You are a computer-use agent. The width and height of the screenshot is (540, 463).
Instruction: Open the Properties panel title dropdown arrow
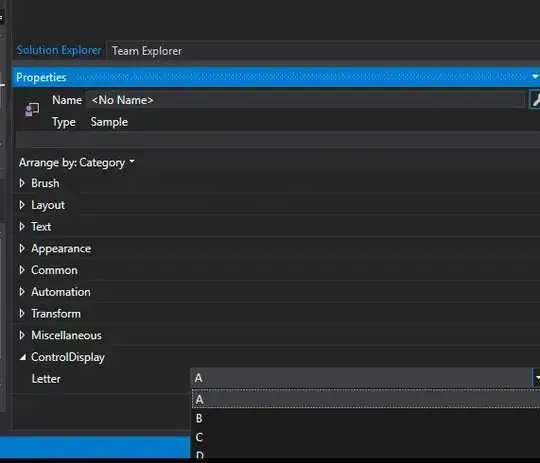coord(535,76)
